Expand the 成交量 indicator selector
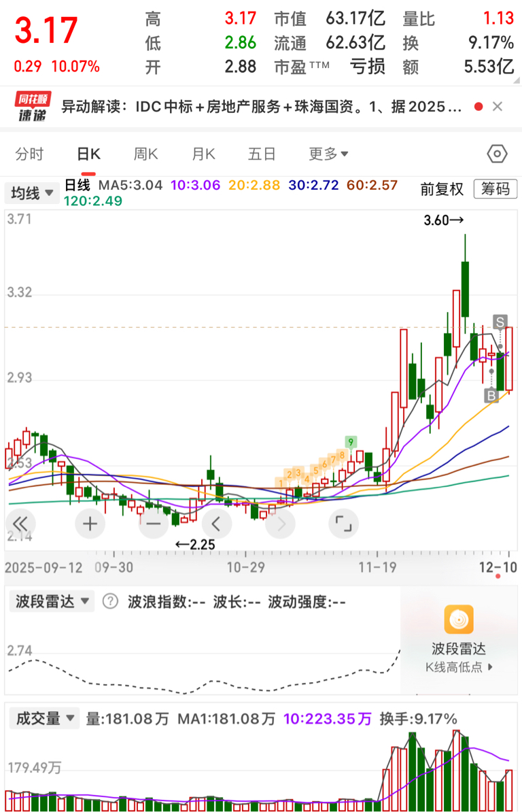 [45, 719]
